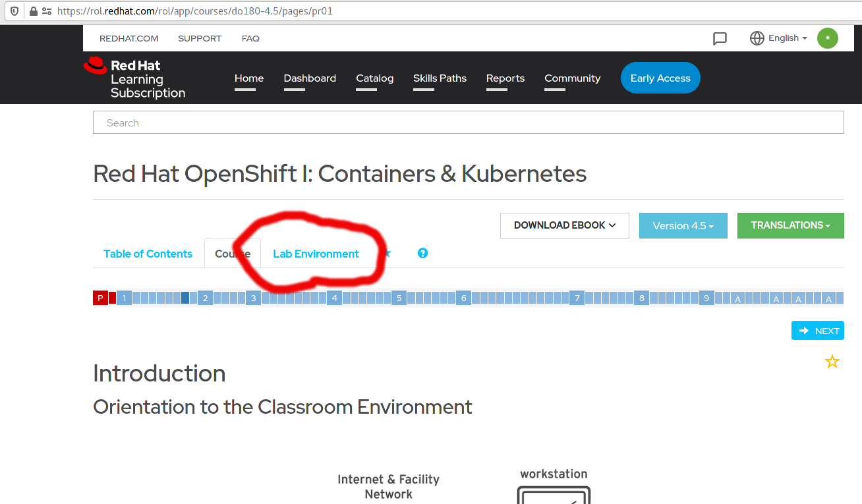
Task: Click the padlock icon in the address bar
Action: (32, 11)
